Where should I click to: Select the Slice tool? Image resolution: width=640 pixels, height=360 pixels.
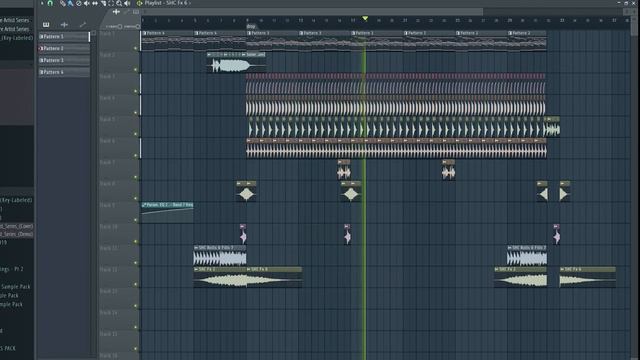103,3
